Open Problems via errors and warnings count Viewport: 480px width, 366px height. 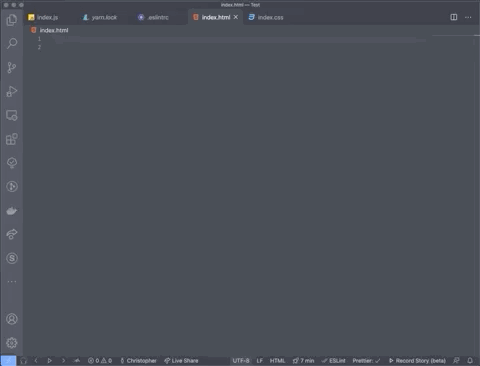[x=100, y=361]
